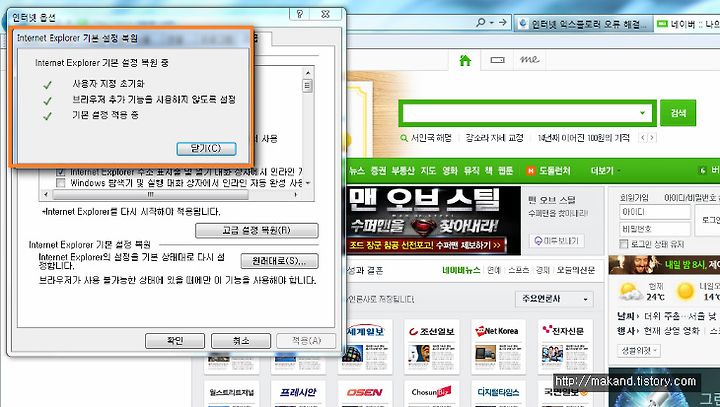Open the 14년째 이어진 100원의 기적 link

pyautogui.click(x=584, y=138)
